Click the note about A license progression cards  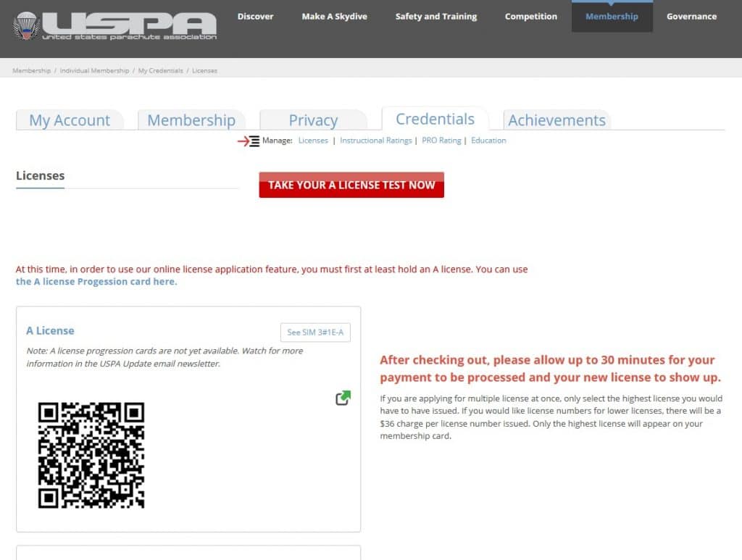pos(164,357)
